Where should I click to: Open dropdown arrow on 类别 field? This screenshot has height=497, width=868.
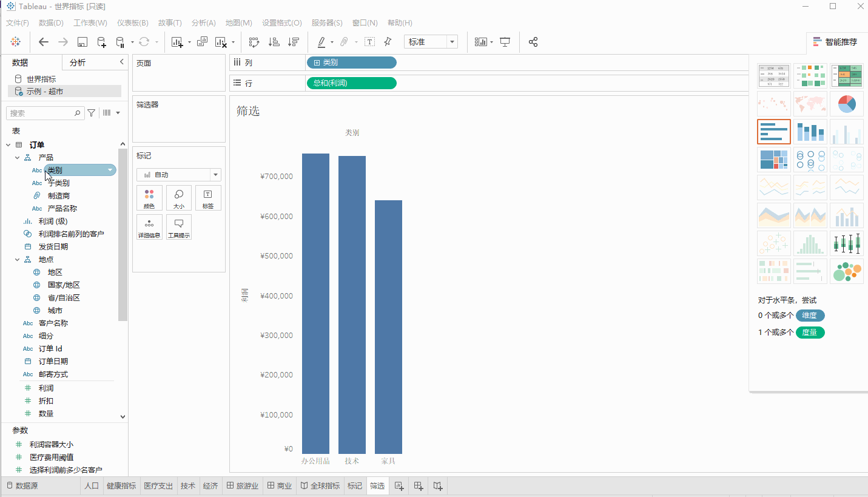pyautogui.click(x=110, y=171)
